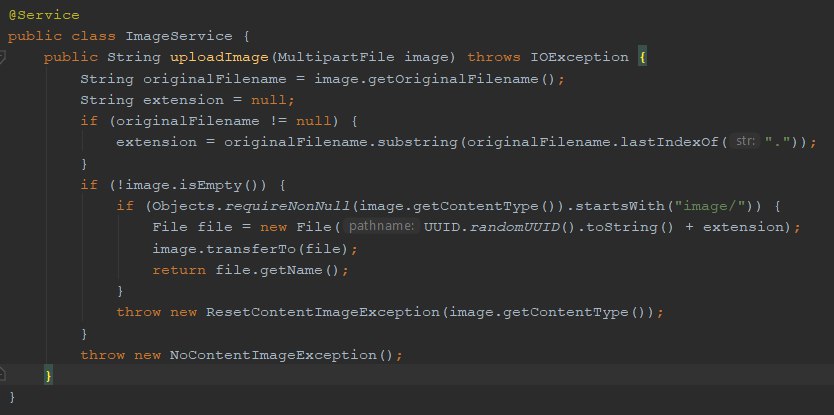Click the Objects class reference
Screen dimensions: 834x415
pyautogui.click(x=184, y=206)
